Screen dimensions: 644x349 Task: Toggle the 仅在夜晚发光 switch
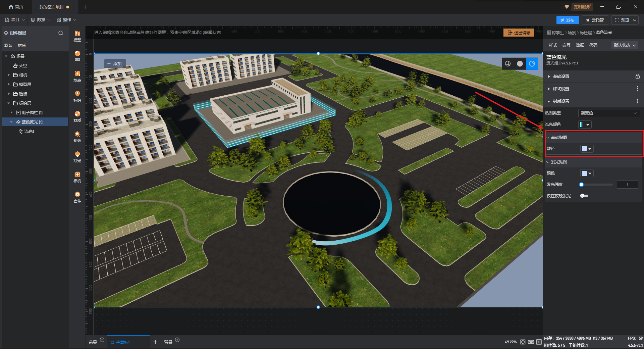point(584,196)
